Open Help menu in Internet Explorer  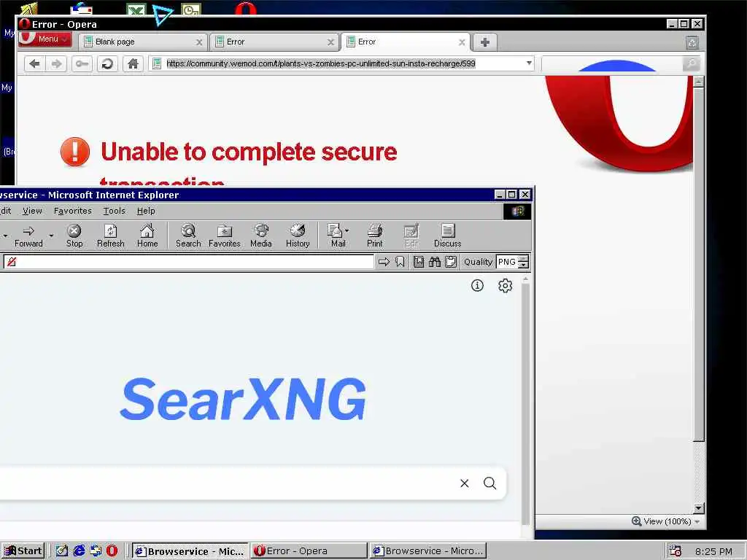click(x=146, y=211)
